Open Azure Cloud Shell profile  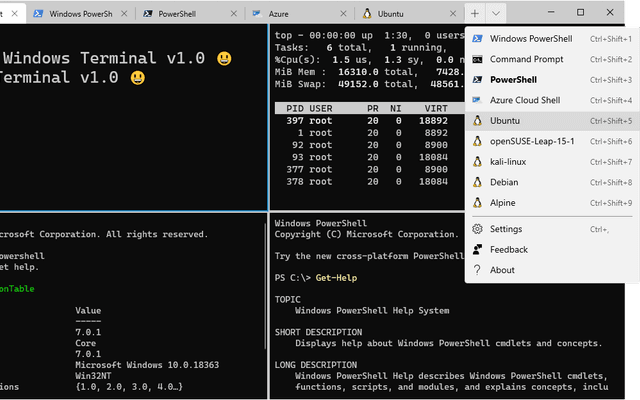(552, 100)
